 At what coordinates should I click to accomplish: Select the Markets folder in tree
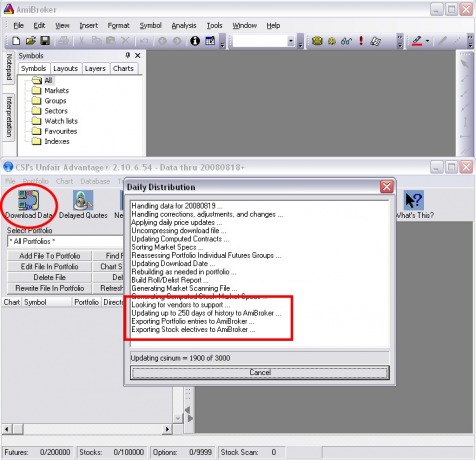coord(50,90)
